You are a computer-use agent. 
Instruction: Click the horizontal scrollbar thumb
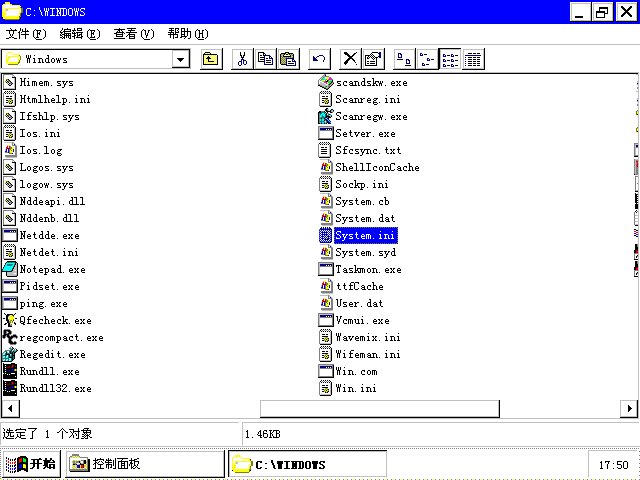pos(380,408)
